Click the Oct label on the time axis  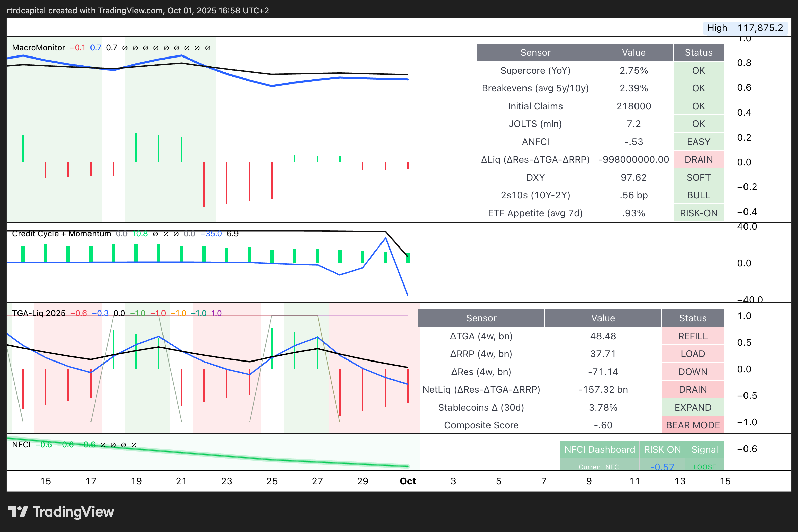[x=408, y=481]
